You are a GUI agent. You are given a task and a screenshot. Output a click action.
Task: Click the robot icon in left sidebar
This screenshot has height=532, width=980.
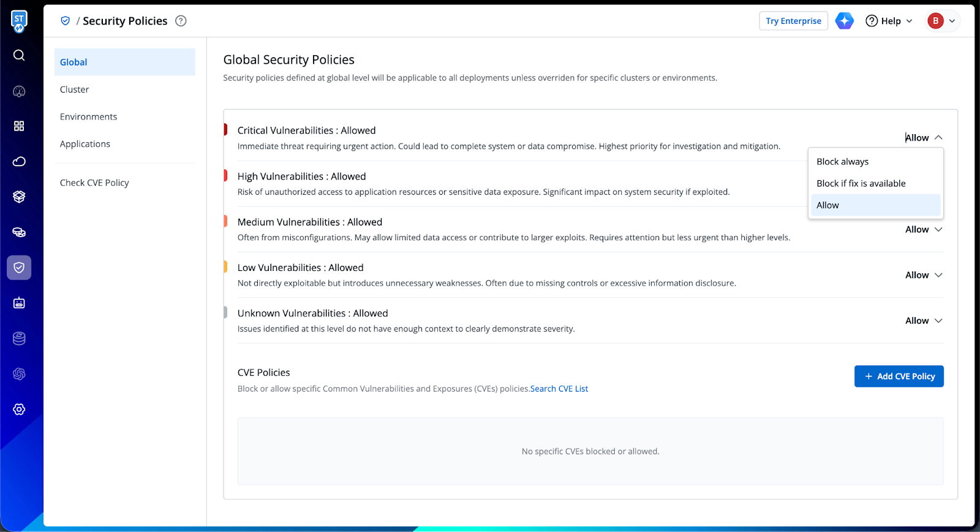(19, 303)
